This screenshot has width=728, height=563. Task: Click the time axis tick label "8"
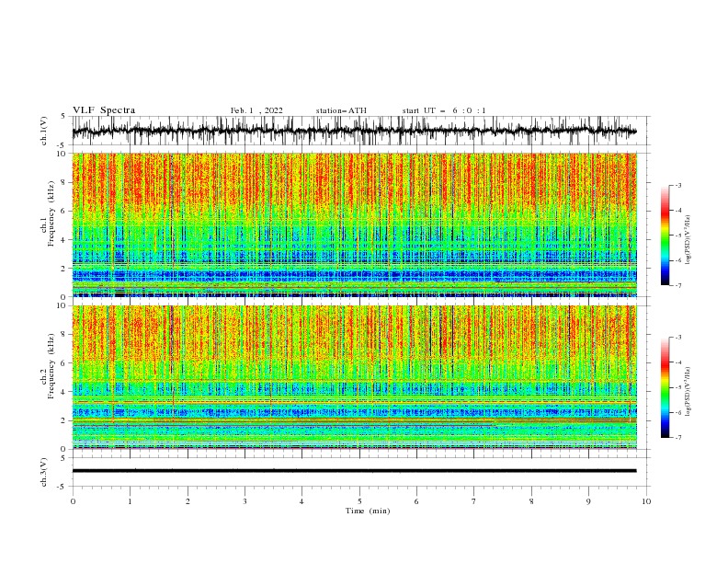click(531, 501)
